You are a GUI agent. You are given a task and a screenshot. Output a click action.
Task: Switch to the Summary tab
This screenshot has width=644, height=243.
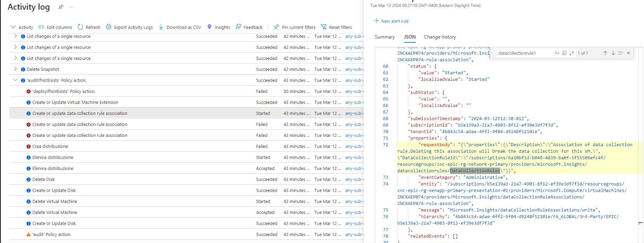(x=385, y=37)
